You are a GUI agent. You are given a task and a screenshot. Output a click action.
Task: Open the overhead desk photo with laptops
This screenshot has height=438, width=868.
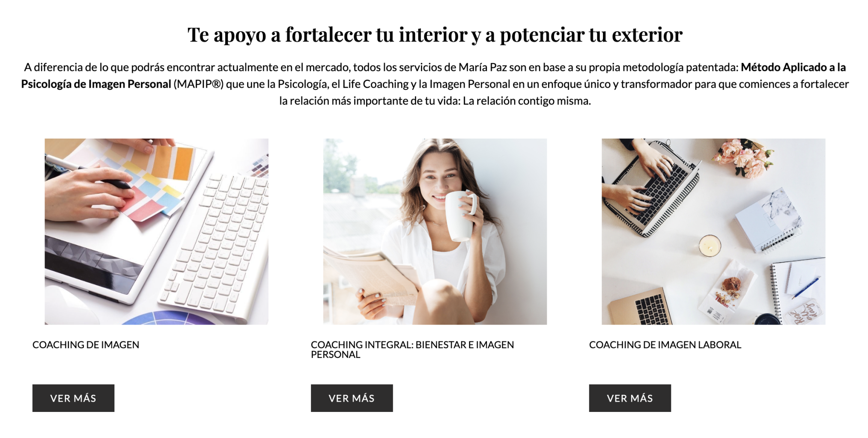point(713,231)
